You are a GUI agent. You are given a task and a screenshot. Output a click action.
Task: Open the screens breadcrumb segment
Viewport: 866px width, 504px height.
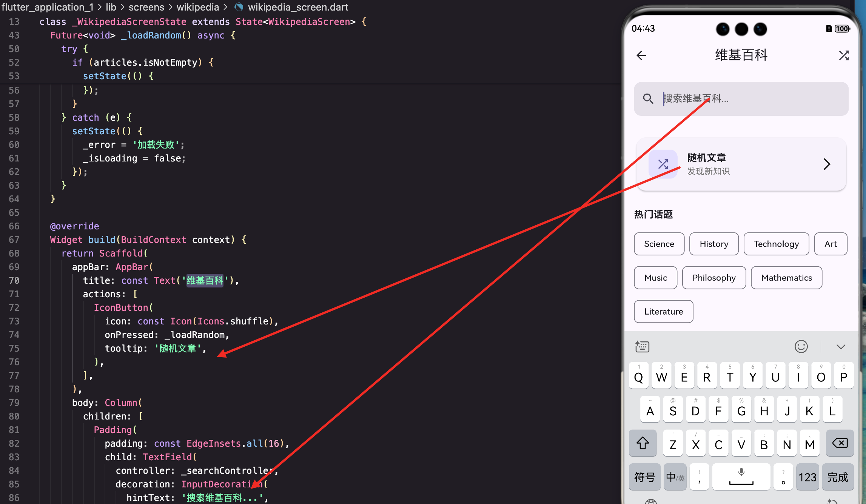(146, 7)
